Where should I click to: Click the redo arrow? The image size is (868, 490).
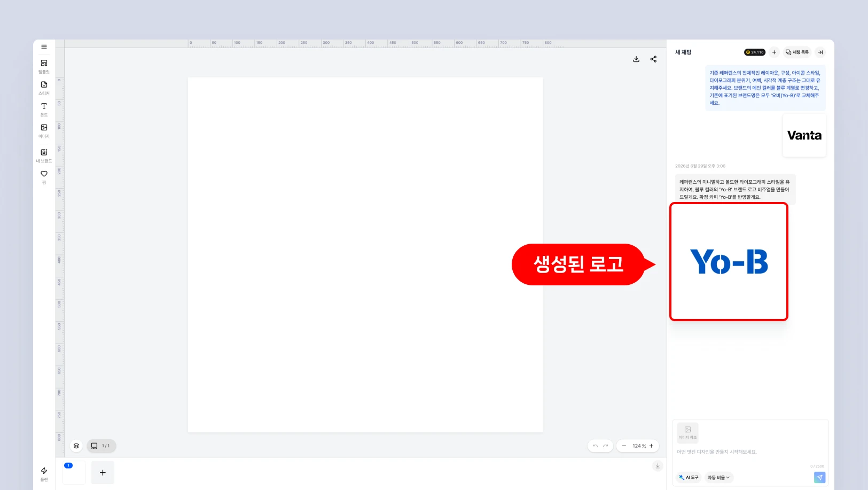(x=606, y=446)
